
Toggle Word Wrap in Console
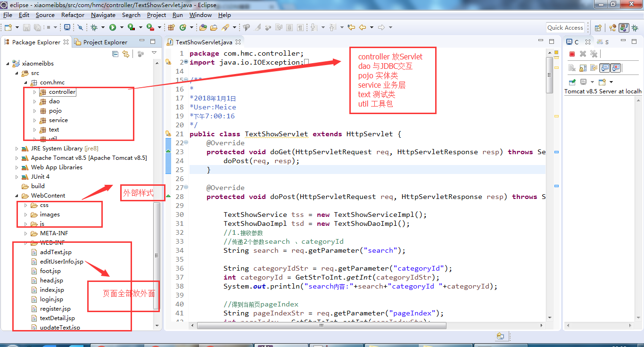point(594,68)
